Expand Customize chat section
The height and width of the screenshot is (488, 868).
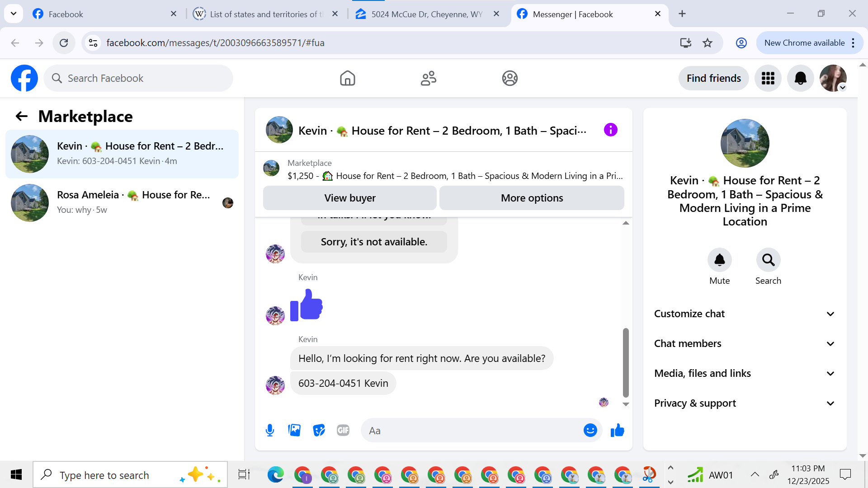point(744,314)
